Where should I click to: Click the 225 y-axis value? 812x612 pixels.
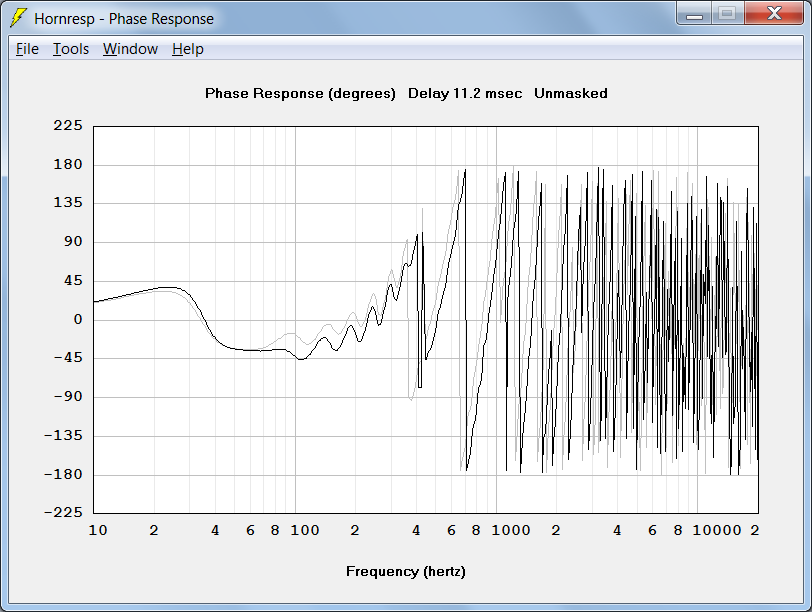coord(68,125)
